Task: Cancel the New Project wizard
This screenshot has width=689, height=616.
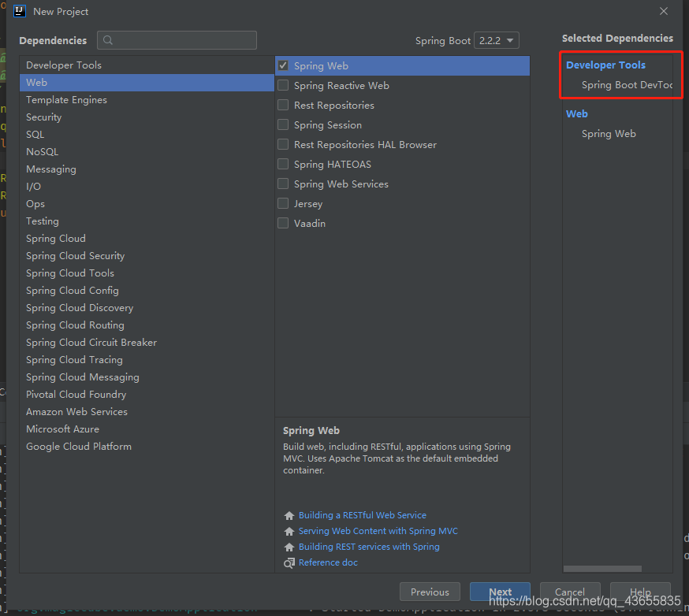Action: point(570,592)
